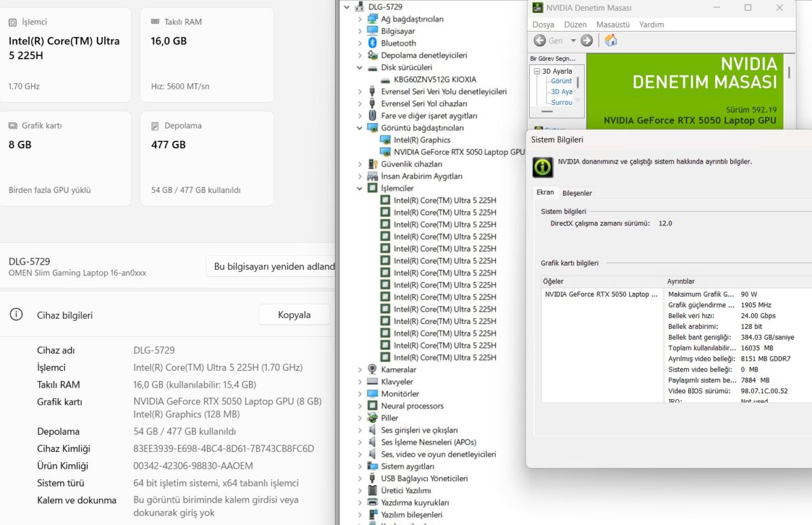The width and height of the screenshot is (812, 525).
Task: Click the Geri back arrow in NVIDIA toolbar
Action: [x=539, y=41]
